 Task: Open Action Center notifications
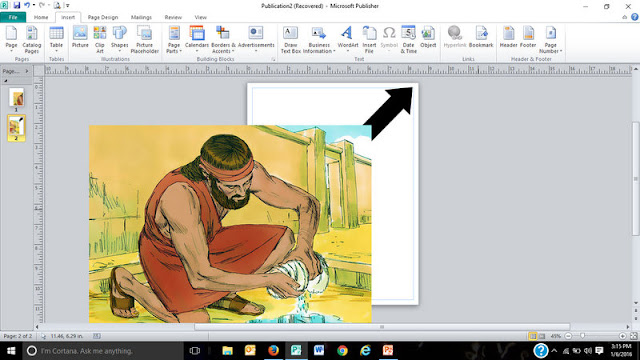(x=599, y=351)
